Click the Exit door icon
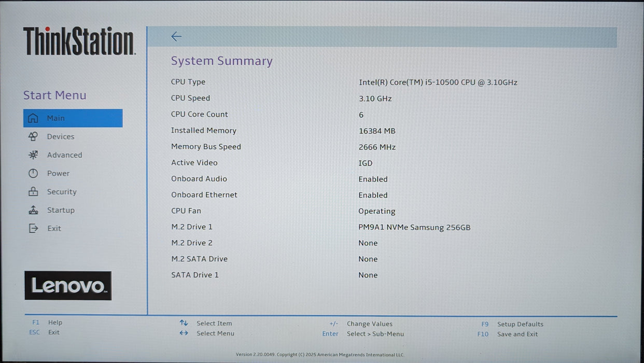 click(33, 228)
